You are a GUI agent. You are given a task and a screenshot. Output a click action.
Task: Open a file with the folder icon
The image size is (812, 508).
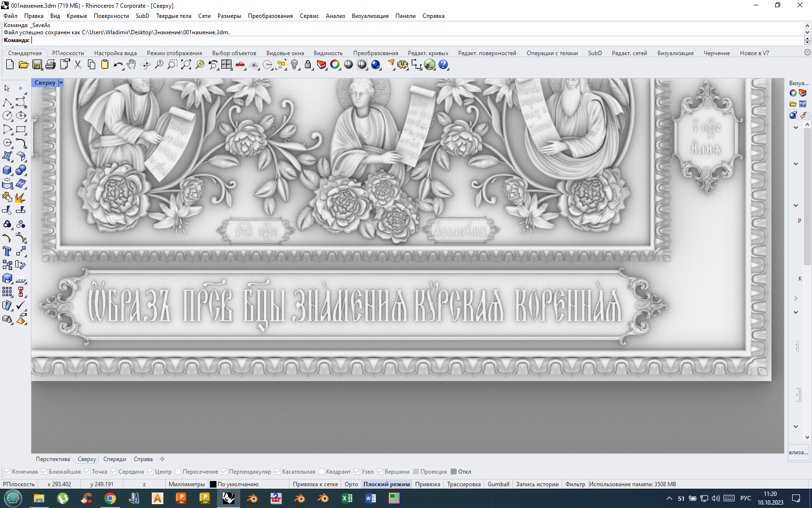(x=23, y=64)
